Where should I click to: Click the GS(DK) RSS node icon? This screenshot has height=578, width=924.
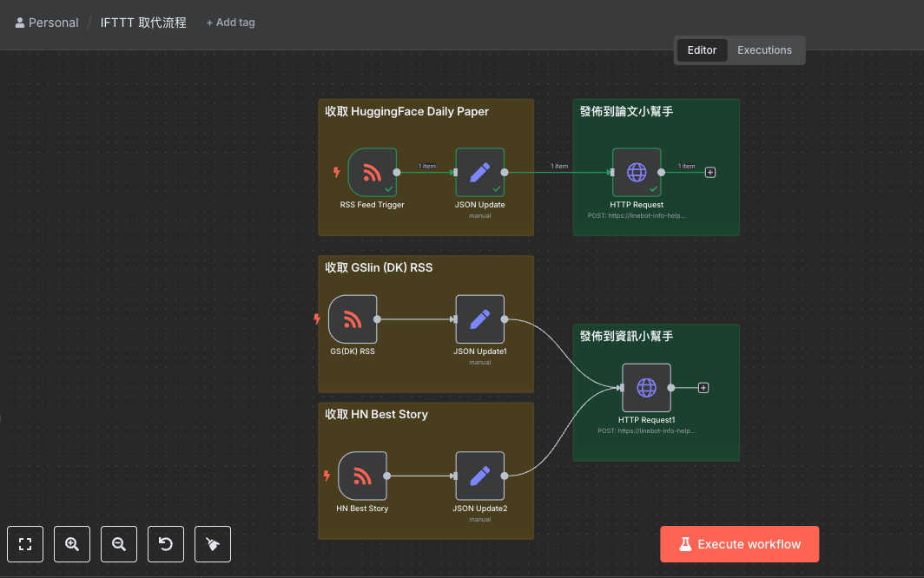coord(353,319)
